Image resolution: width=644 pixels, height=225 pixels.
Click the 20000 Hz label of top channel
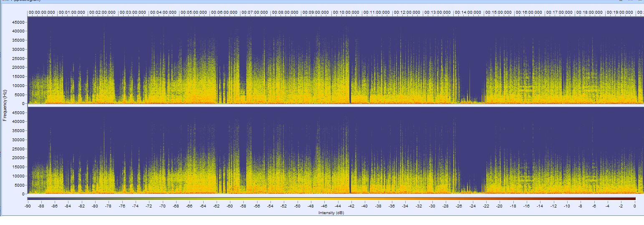click(x=19, y=67)
